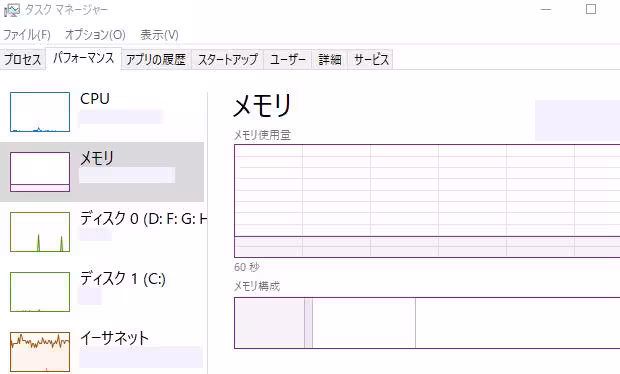Image resolution: width=620 pixels, height=374 pixels.
Task: Click the Task Manager title bar icon
Action: [x=11, y=10]
